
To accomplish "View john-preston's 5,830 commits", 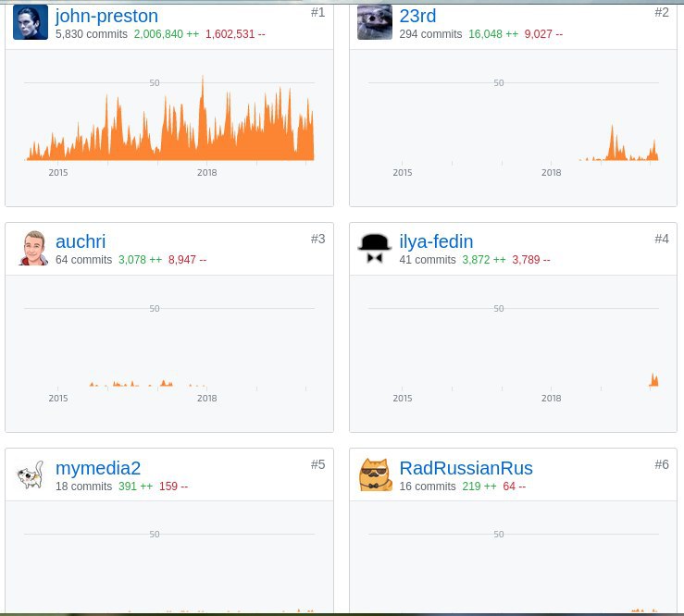I will [92, 34].
